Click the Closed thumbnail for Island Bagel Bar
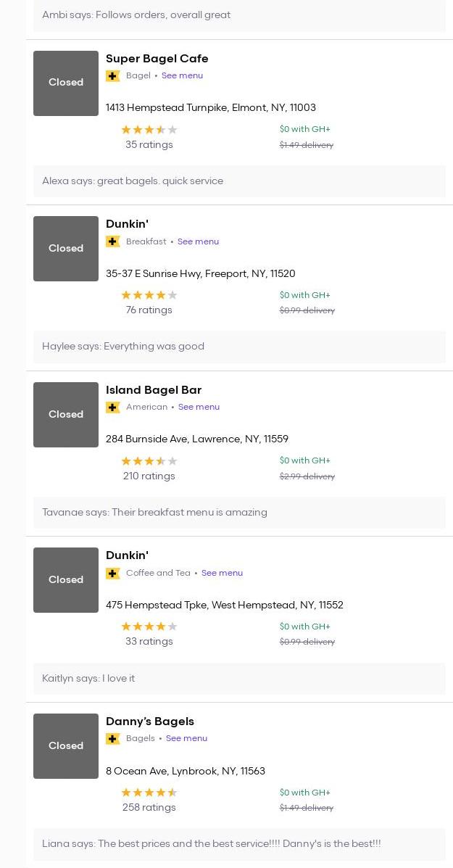 tap(66, 414)
